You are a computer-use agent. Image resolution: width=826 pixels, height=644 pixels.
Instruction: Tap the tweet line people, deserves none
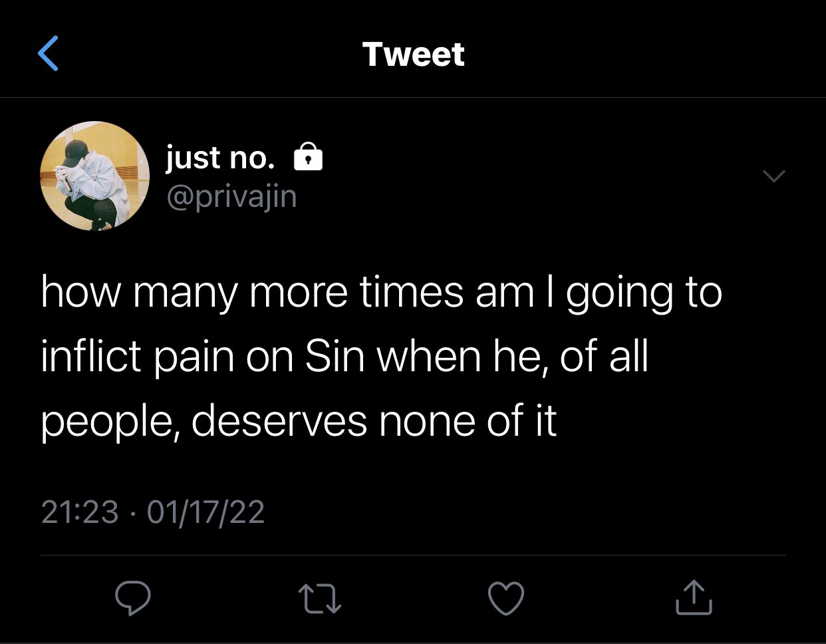tap(299, 422)
